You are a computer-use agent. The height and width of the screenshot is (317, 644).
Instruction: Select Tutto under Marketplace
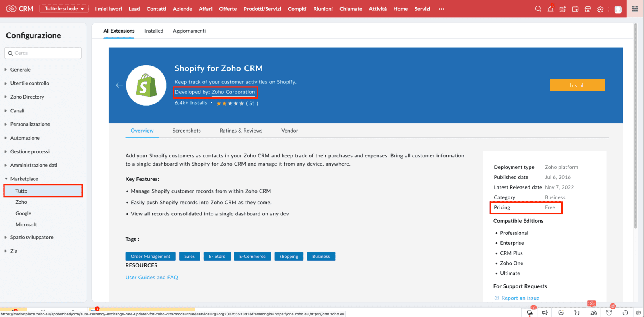(43, 191)
